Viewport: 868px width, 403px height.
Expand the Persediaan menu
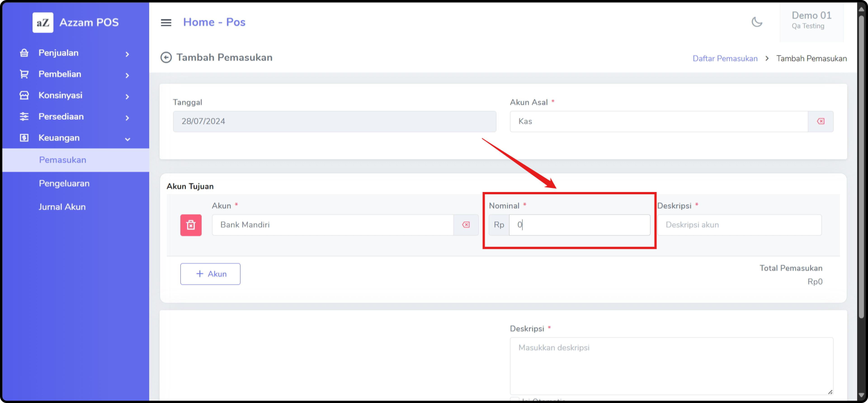(127, 117)
